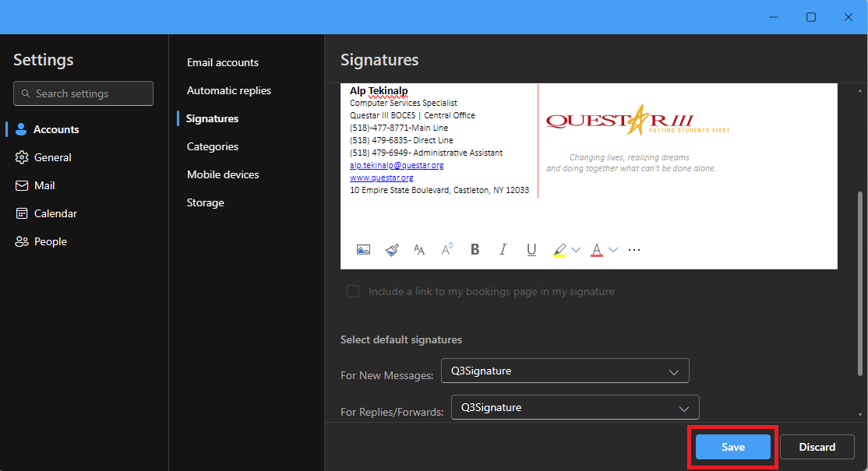Open For Replies/Forwards signature dropdown
The image size is (868, 471).
click(x=575, y=407)
